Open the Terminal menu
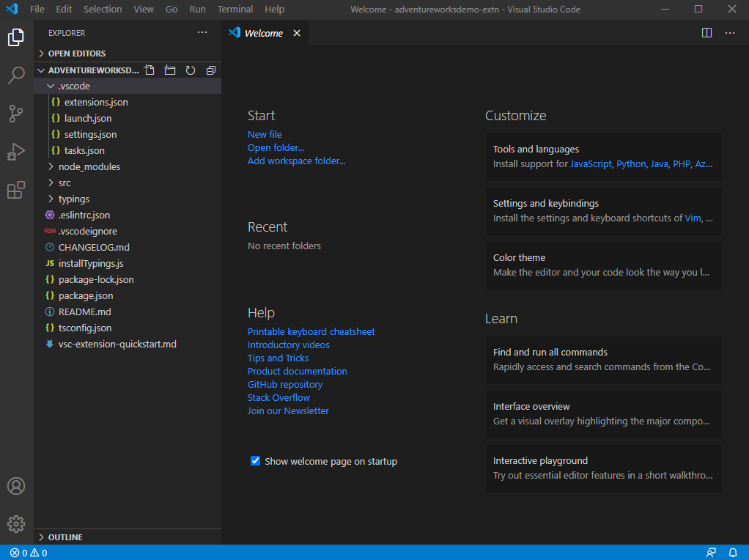Viewport: 749px width, 560px height. (235, 10)
